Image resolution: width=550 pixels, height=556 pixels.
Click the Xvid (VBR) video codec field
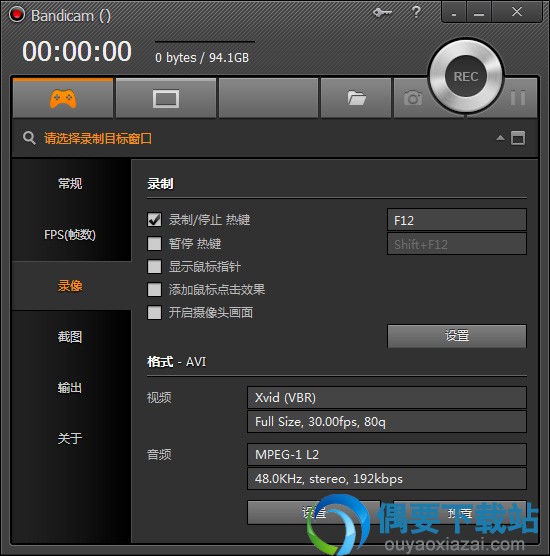click(387, 397)
